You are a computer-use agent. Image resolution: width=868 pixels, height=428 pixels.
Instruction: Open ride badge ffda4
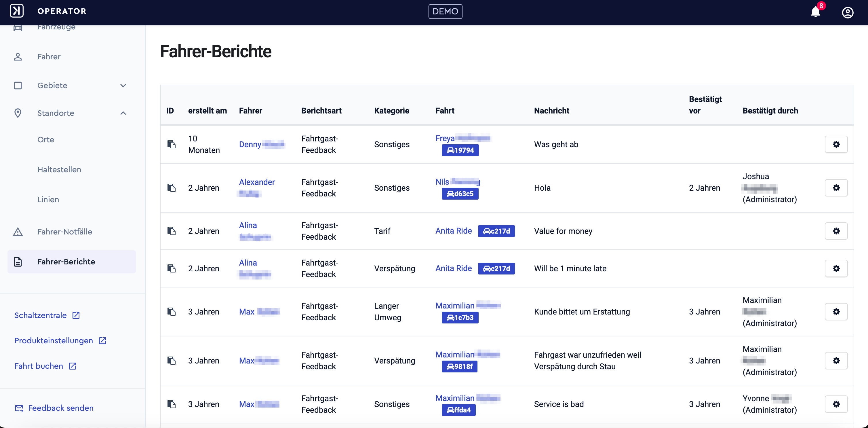[458, 410]
